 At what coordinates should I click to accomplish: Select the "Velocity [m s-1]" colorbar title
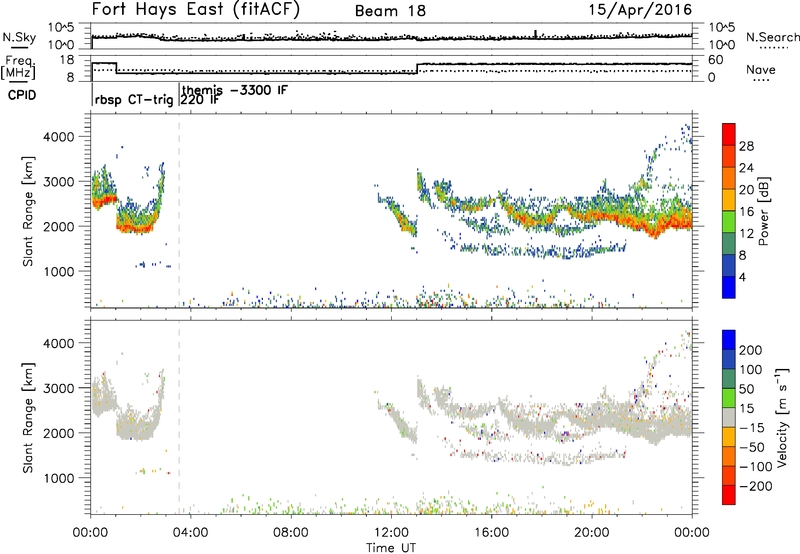coord(782,417)
